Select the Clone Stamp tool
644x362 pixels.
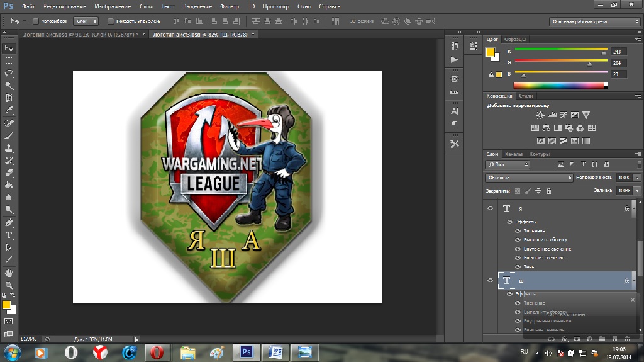[9, 148]
